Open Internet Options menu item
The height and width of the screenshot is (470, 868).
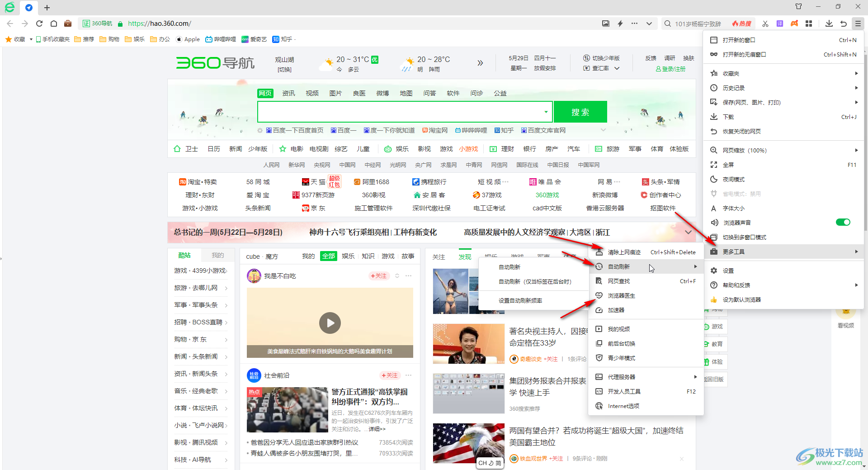click(x=646, y=406)
